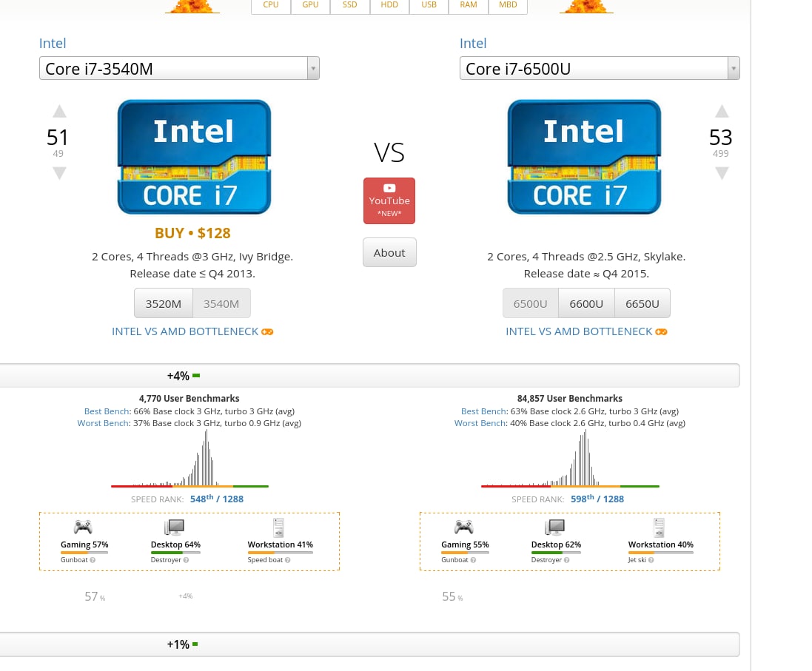Open the YouTube NEW button

click(x=389, y=201)
